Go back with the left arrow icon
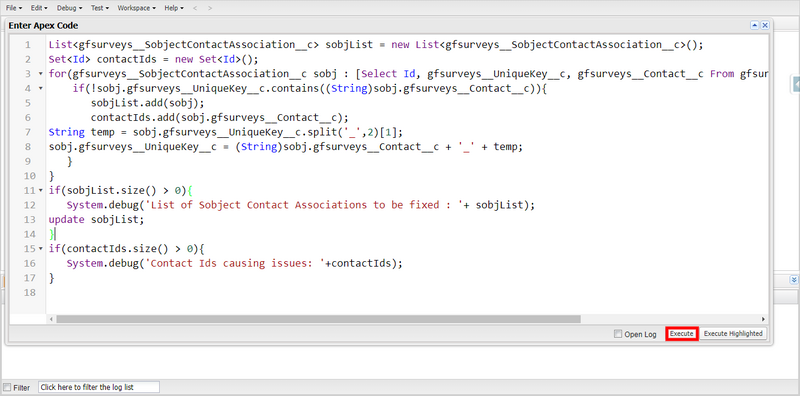Viewport: 800px width, 396px height. click(x=194, y=8)
